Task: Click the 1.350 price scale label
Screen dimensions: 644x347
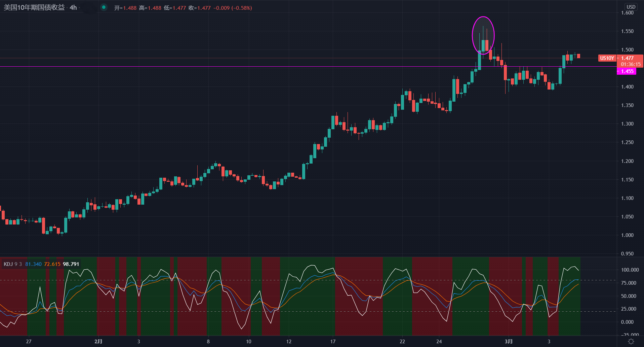Action: pyautogui.click(x=627, y=105)
